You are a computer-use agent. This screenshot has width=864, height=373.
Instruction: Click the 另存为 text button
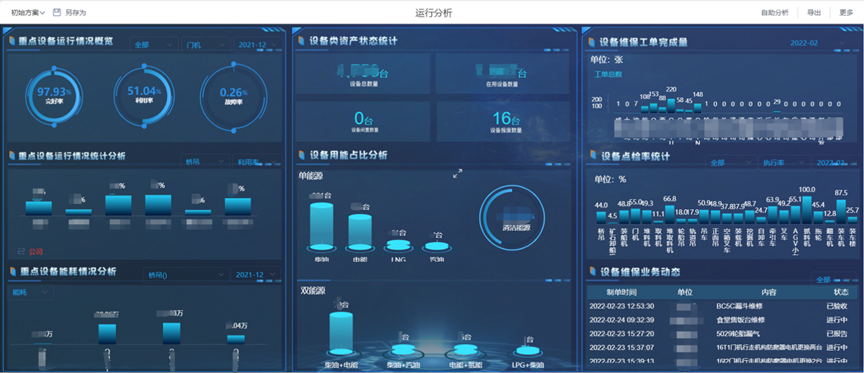pyautogui.click(x=75, y=13)
